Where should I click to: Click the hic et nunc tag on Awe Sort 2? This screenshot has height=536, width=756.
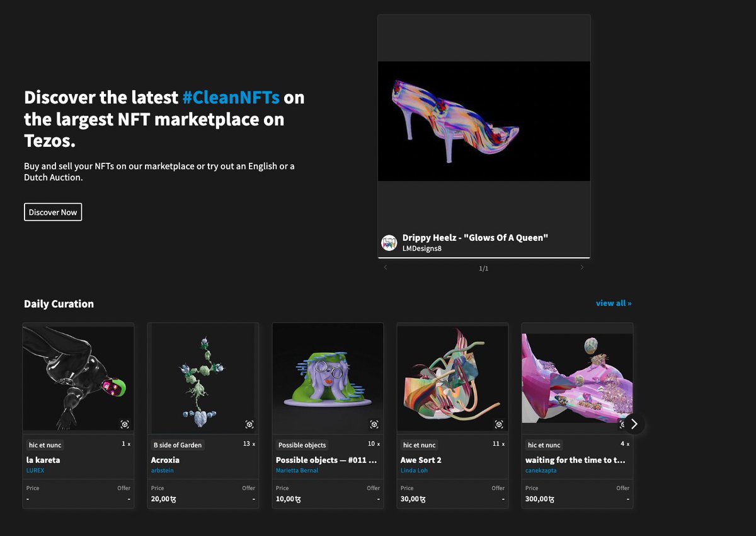(419, 445)
